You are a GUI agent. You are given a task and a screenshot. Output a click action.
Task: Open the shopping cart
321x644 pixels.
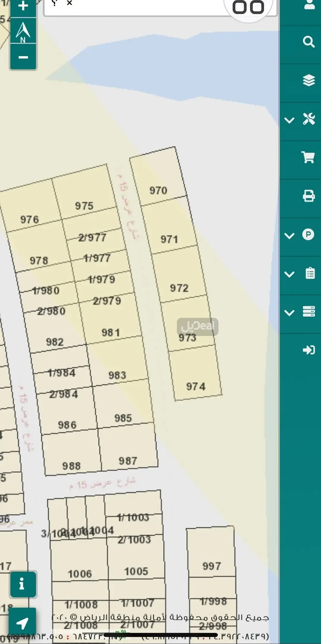point(308,157)
